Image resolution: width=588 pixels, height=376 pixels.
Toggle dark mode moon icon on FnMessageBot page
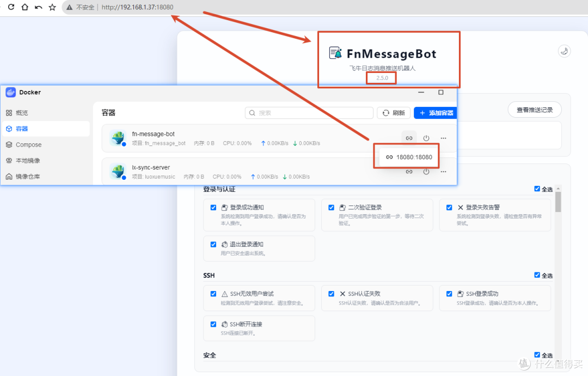(x=564, y=51)
